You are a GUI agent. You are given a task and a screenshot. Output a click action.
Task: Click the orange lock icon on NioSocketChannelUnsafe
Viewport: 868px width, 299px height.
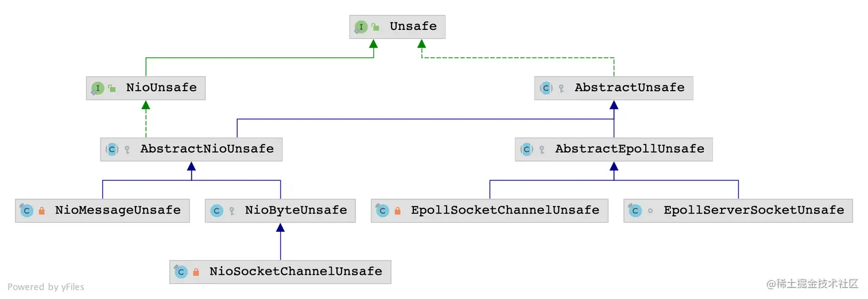[x=196, y=272]
